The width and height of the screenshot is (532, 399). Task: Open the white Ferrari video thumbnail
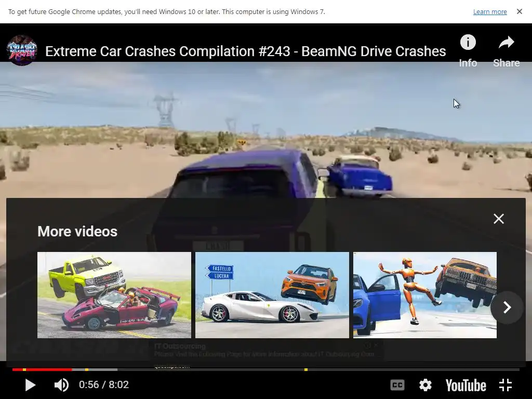pos(272,295)
